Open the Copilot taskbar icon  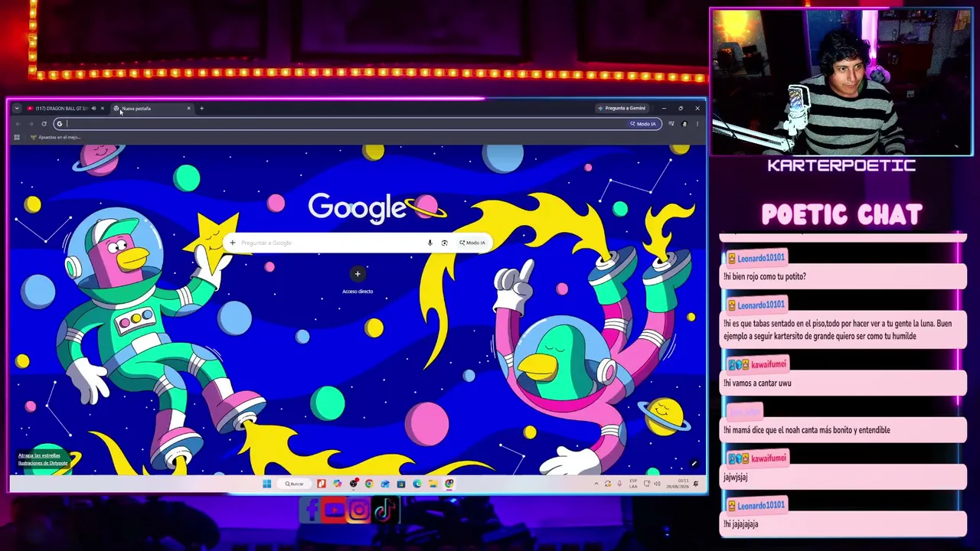coord(338,484)
